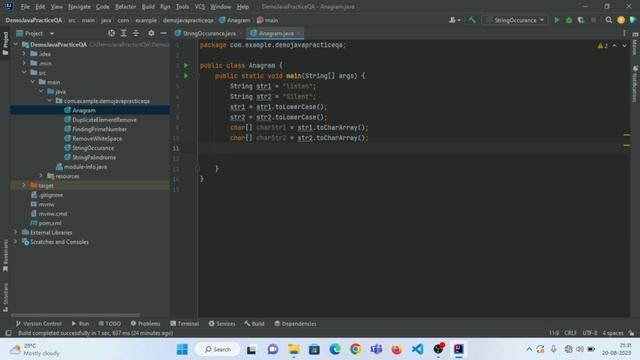Click Project panel horizontal scrollbar
Screen dimensions: 640x360
tap(75, 315)
